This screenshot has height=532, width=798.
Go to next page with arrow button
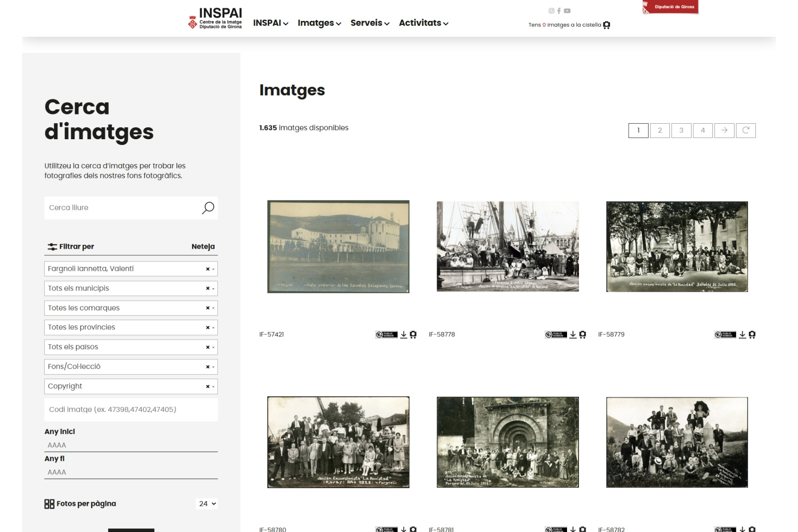tap(724, 130)
